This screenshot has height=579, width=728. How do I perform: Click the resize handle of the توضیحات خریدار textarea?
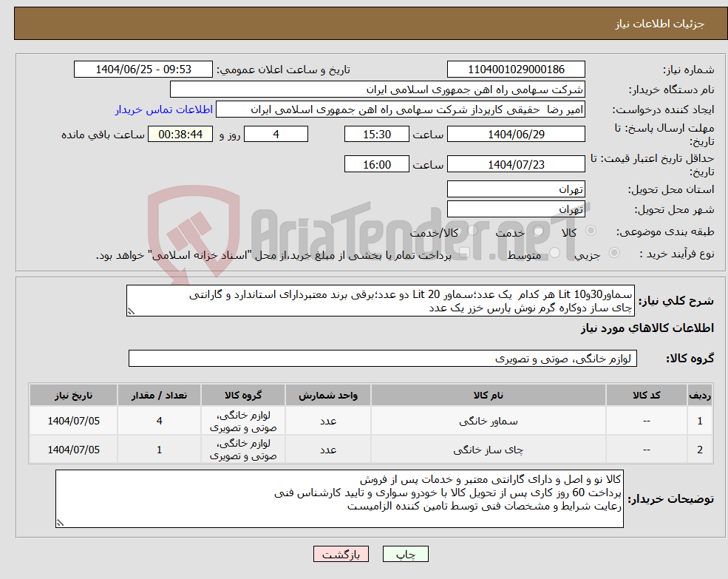(x=61, y=521)
